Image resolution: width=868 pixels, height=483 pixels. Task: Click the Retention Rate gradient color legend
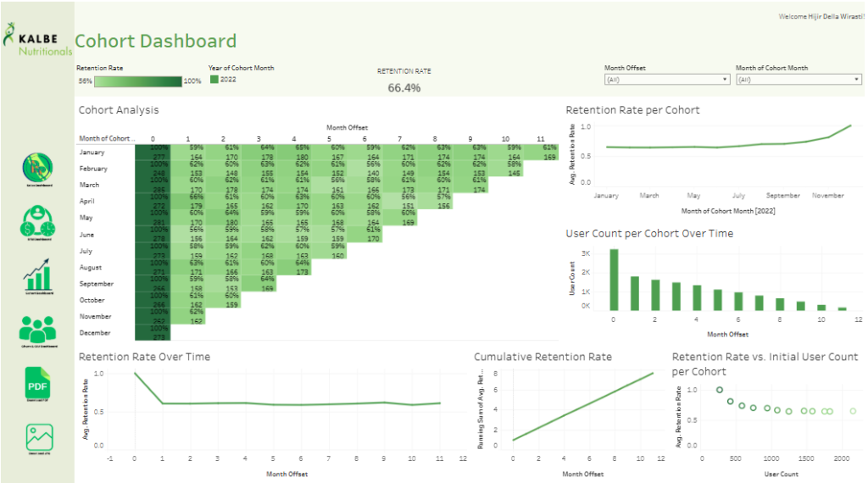(138, 81)
